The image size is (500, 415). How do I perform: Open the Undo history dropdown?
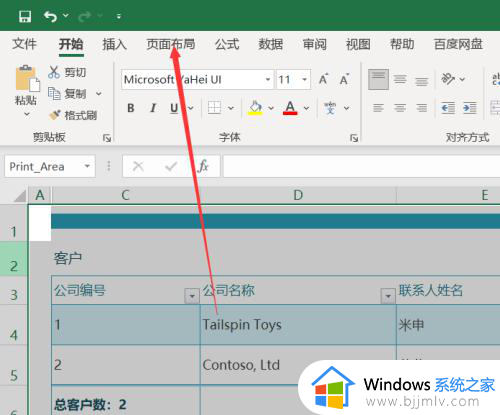point(66,15)
